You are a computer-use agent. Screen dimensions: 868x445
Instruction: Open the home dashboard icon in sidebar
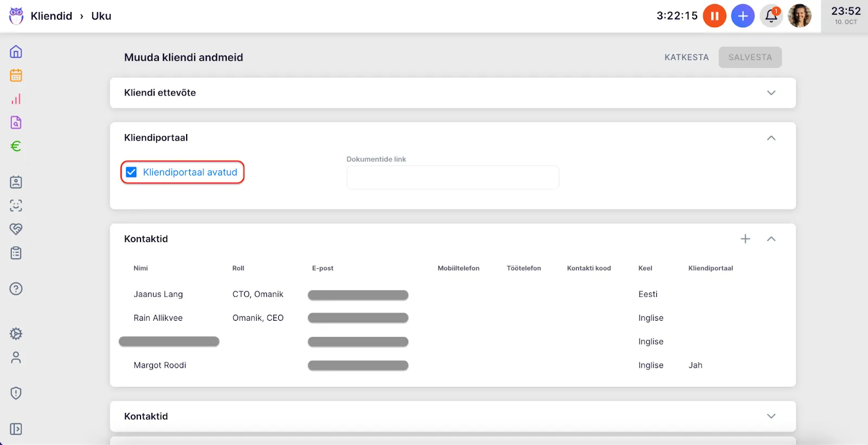tap(16, 52)
